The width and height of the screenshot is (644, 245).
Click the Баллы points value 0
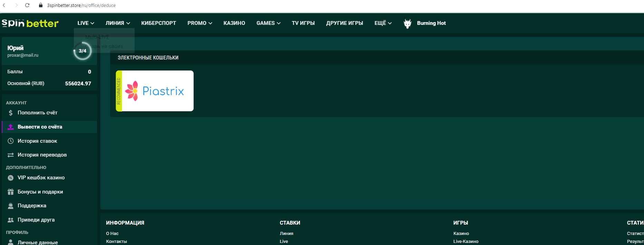tap(89, 72)
